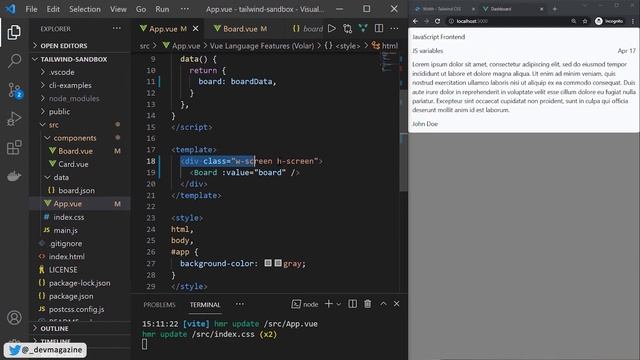Click browser Forward arrow

tap(427, 21)
